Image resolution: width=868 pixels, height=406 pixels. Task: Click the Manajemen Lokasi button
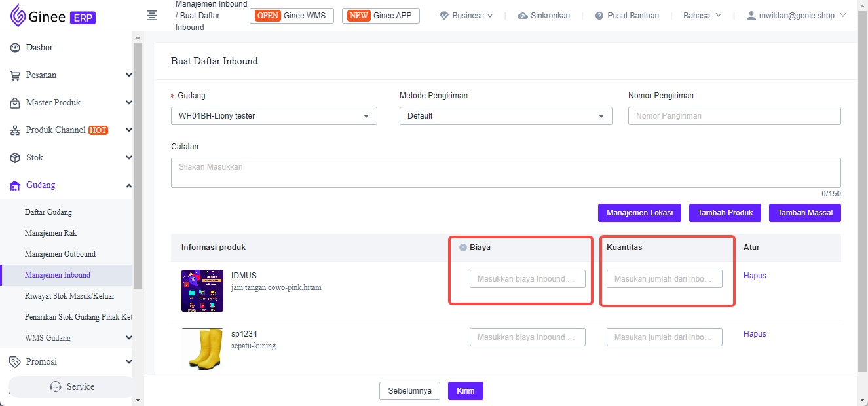[x=639, y=213]
